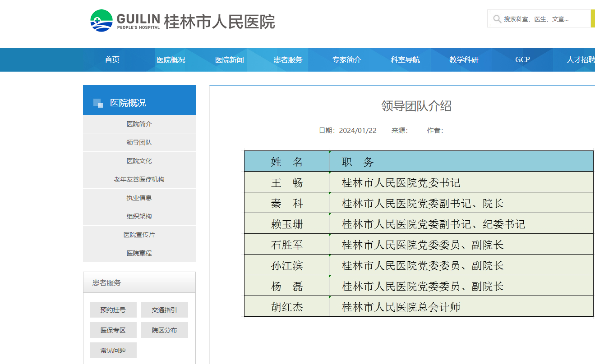The height and width of the screenshot is (364, 595).
Task: Open the 患者服务 navigation menu
Action: coord(288,59)
